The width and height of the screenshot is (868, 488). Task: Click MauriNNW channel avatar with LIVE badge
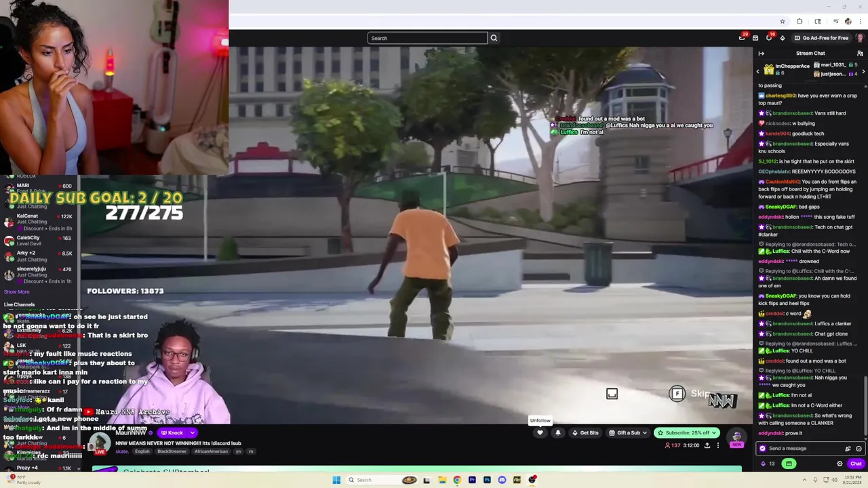100,443
